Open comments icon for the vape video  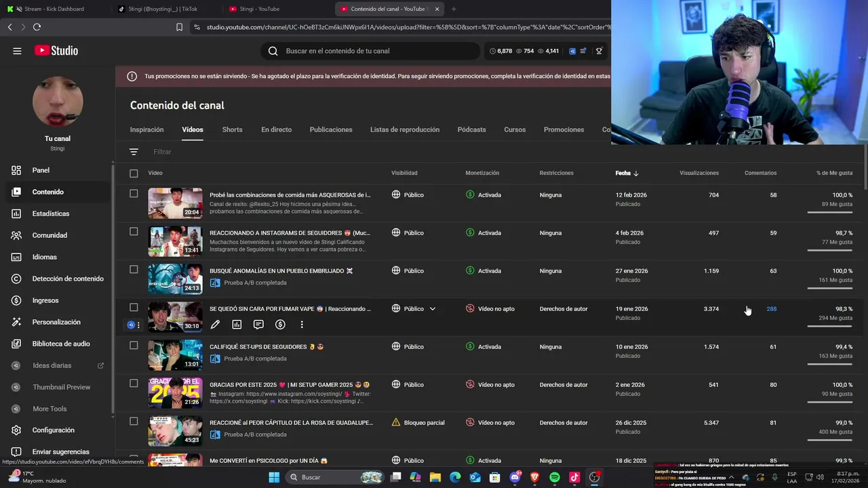pos(258,325)
